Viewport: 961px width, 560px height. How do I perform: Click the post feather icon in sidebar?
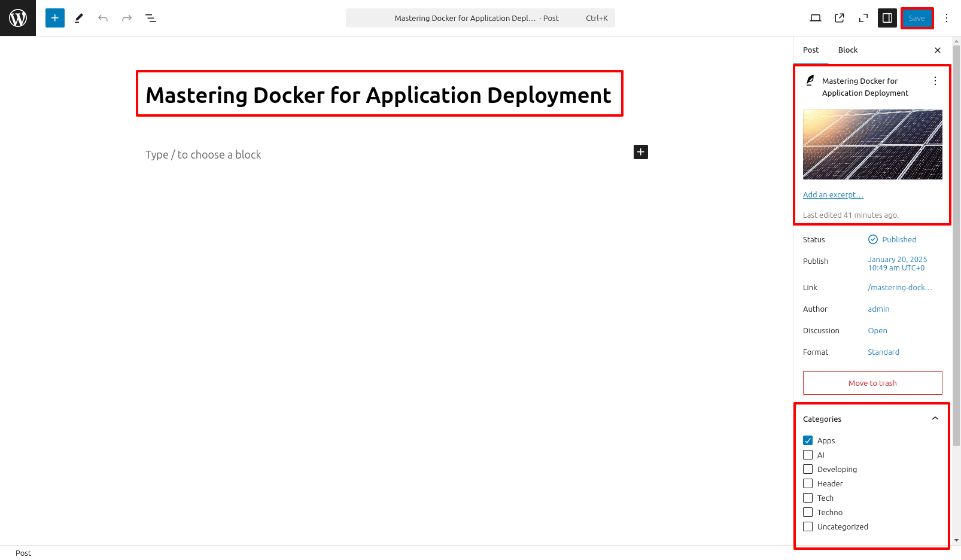(810, 80)
